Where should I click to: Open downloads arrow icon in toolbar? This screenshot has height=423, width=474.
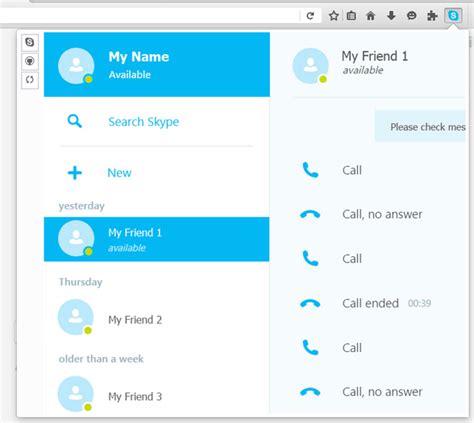(391, 15)
